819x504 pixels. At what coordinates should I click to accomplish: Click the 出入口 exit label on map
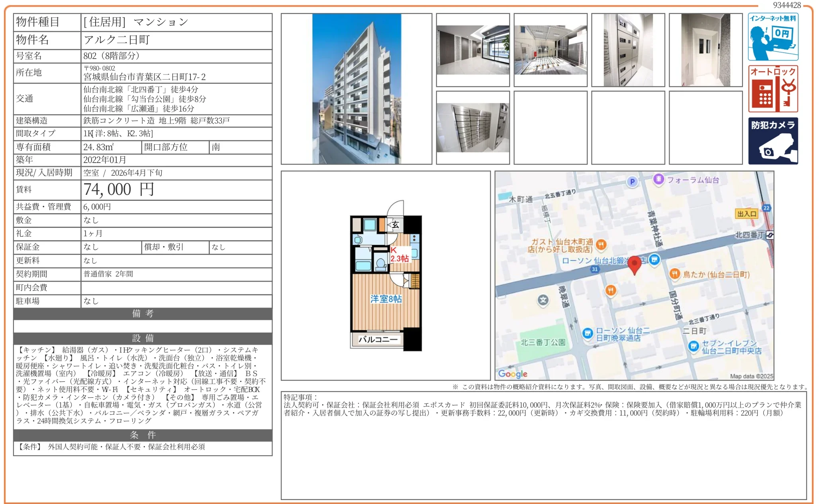746,214
